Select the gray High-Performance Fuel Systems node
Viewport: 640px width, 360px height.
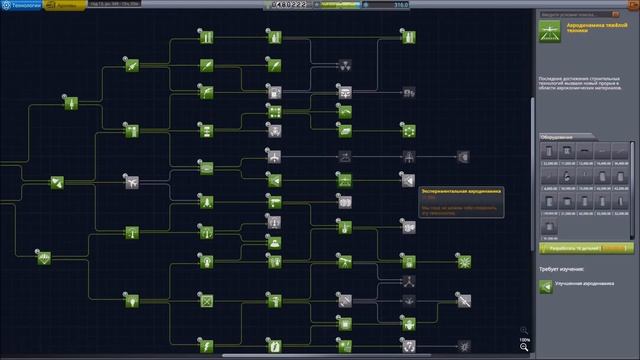pos(409,93)
